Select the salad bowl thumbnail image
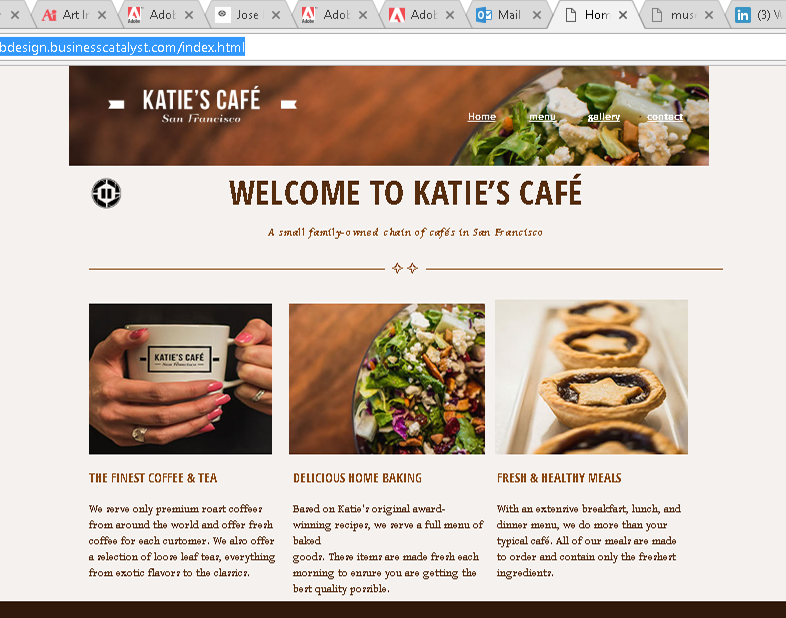 (387, 379)
